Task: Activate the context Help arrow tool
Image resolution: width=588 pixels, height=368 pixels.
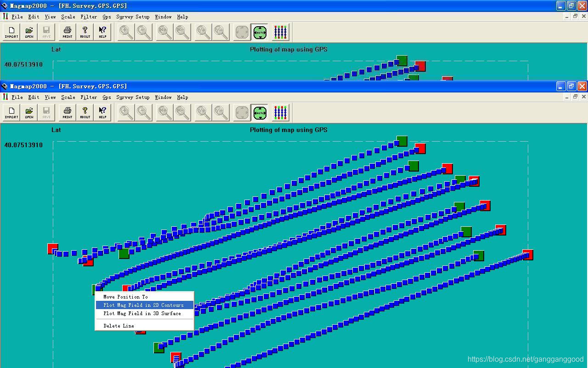Action: tap(102, 112)
